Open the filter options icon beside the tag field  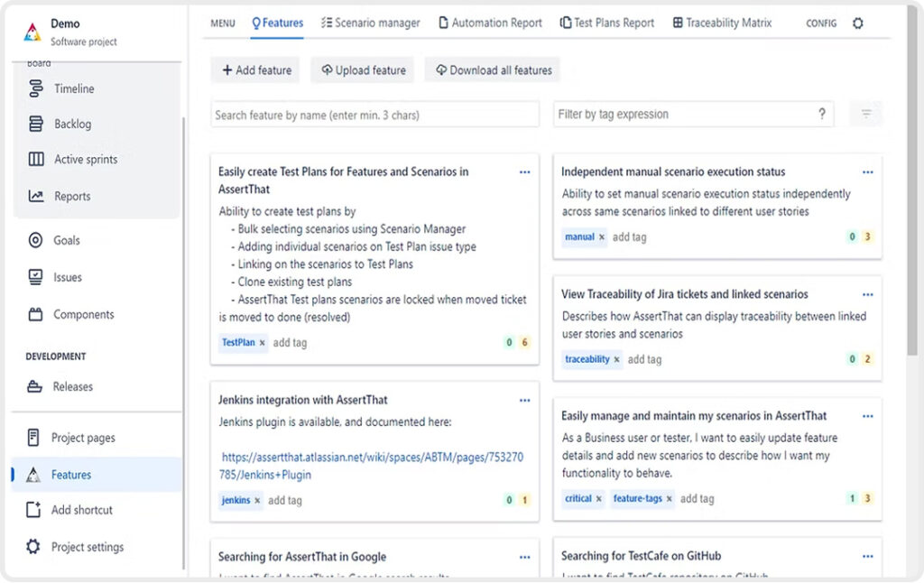point(865,114)
